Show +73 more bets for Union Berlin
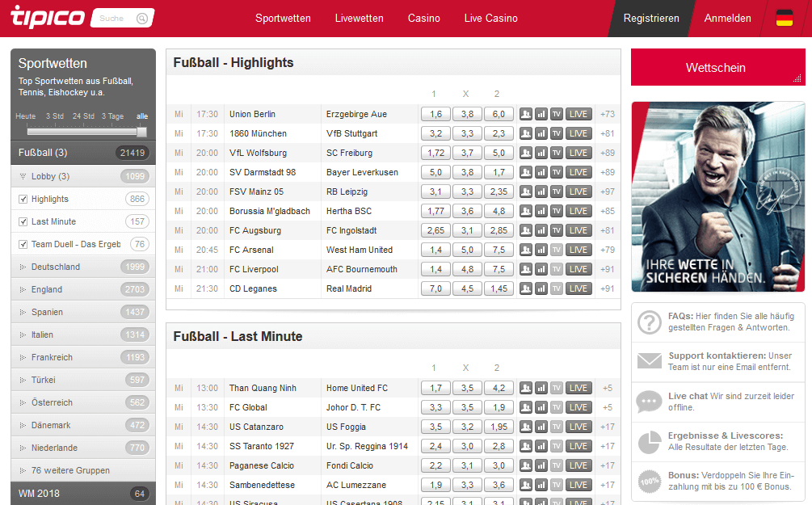Image resolution: width=812 pixels, height=505 pixels. pyautogui.click(x=608, y=114)
